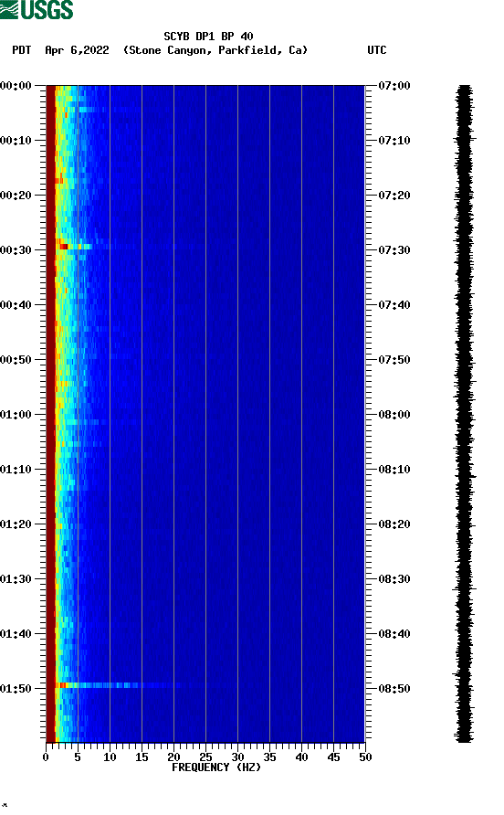Click the '07:30' UTC time label
504x815 pixels.
pyautogui.click(x=394, y=250)
